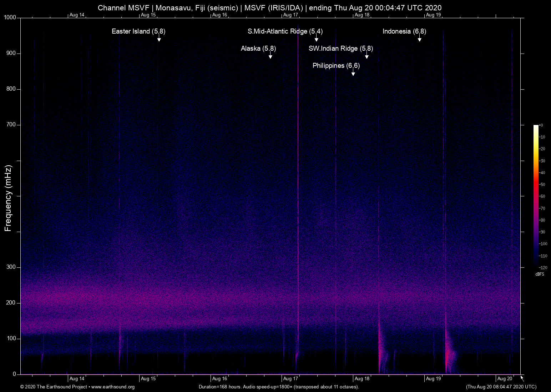Select the Alaska (5.8) event label

click(258, 49)
